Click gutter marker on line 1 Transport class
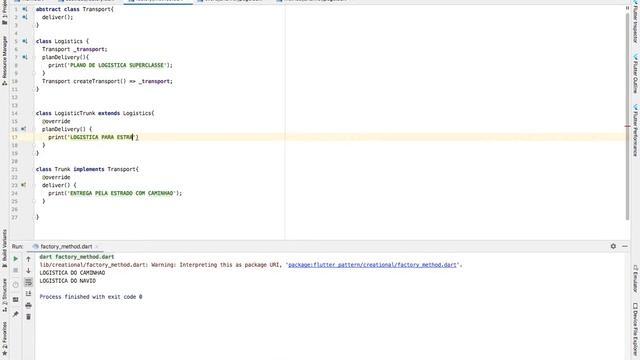 tap(24, 9)
